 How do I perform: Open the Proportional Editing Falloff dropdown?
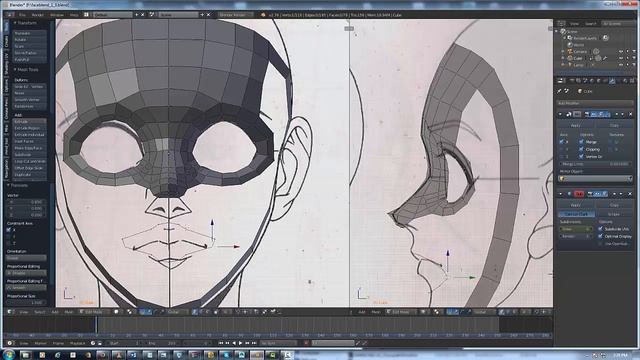click(x=26, y=287)
